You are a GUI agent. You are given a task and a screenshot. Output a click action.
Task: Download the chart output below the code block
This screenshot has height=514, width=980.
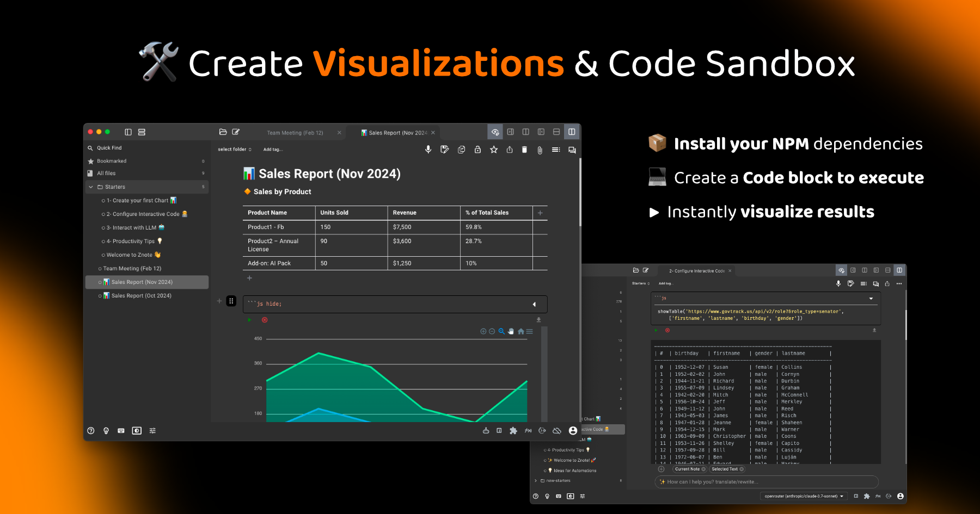click(x=538, y=320)
